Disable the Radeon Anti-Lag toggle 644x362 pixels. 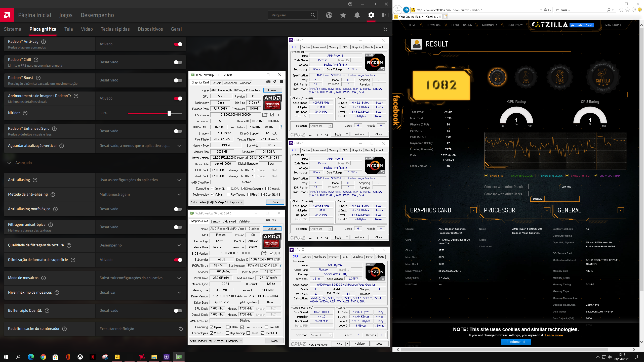178,44
